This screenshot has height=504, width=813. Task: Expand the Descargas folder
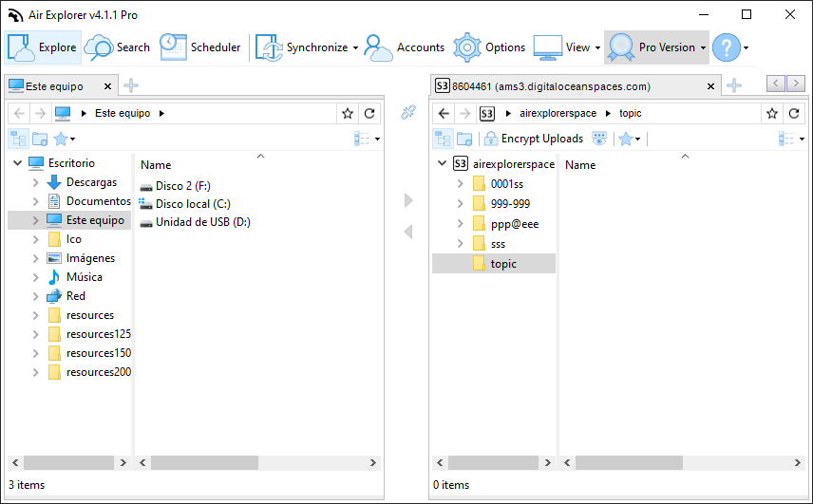35,182
